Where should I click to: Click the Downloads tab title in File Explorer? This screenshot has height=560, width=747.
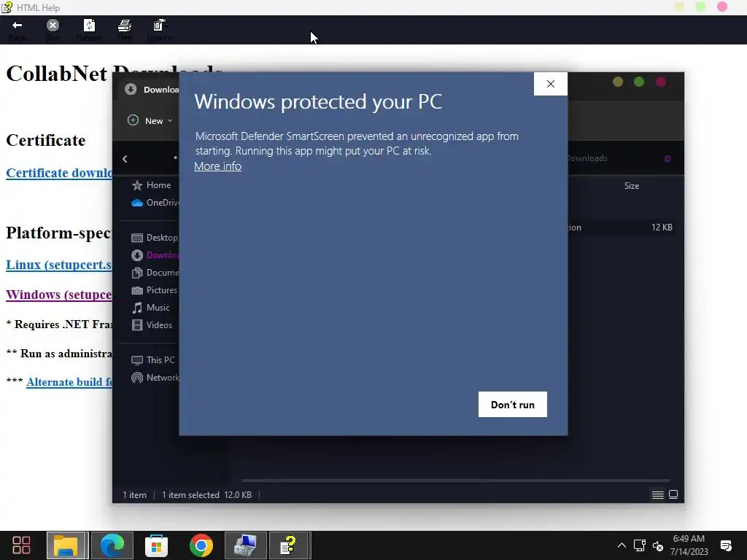click(x=161, y=90)
